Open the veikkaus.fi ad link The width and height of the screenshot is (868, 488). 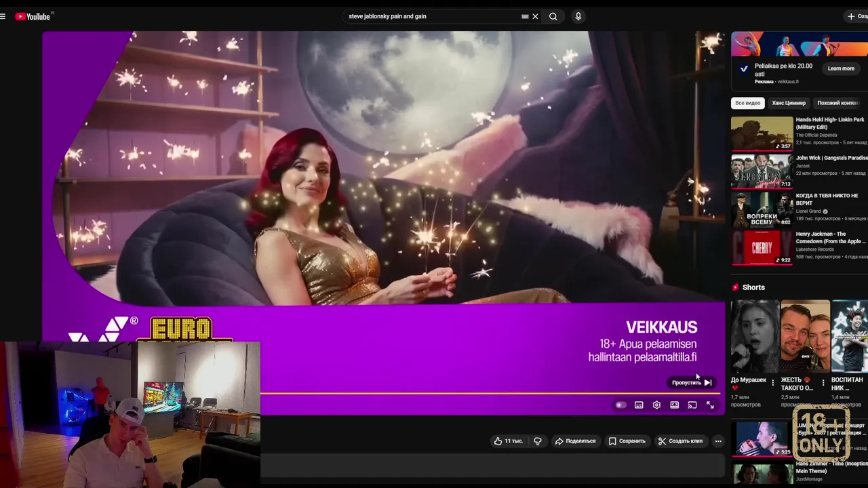point(787,82)
